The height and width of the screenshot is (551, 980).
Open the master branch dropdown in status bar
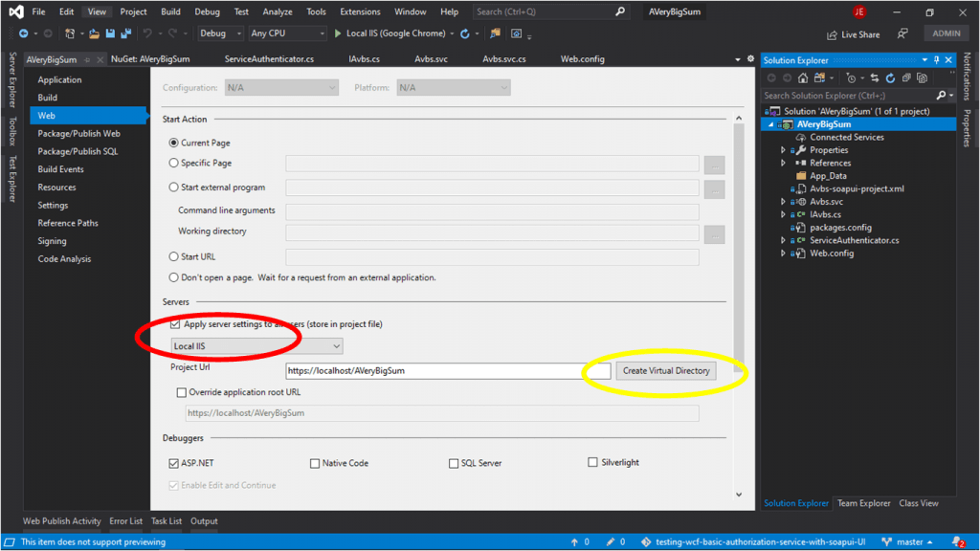[x=908, y=542]
